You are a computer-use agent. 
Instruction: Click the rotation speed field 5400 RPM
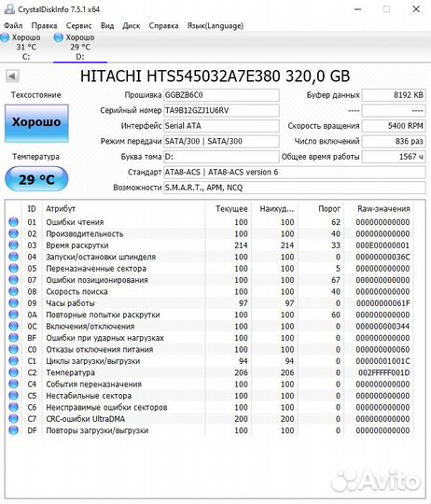point(394,126)
